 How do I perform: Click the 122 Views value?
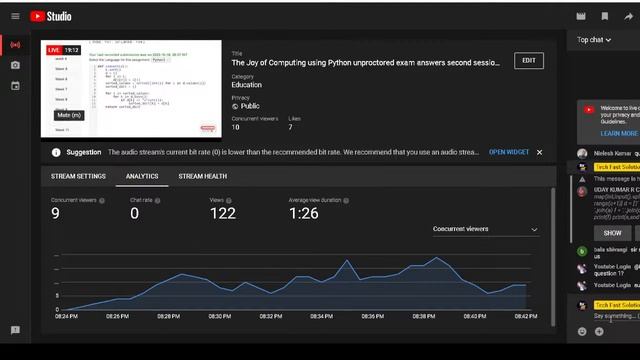223,213
